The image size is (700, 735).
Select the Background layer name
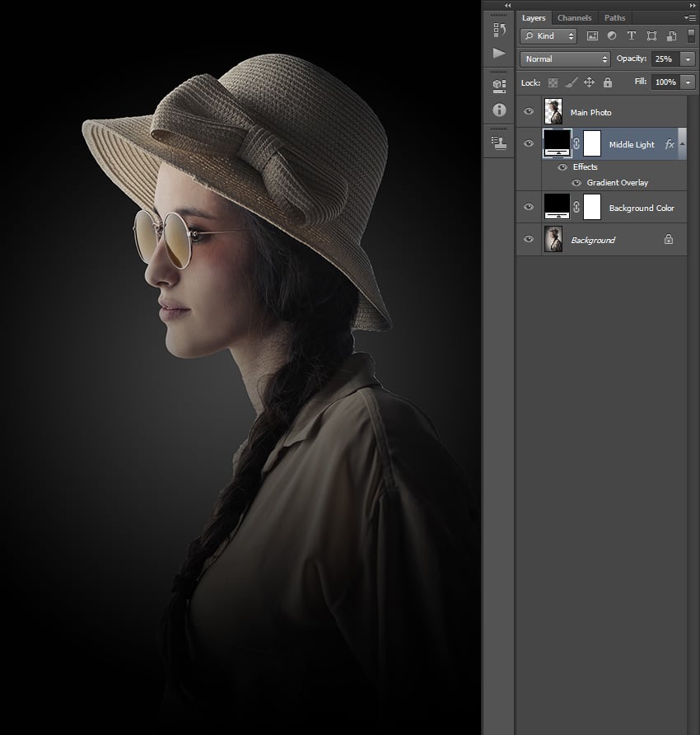click(x=593, y=240)
